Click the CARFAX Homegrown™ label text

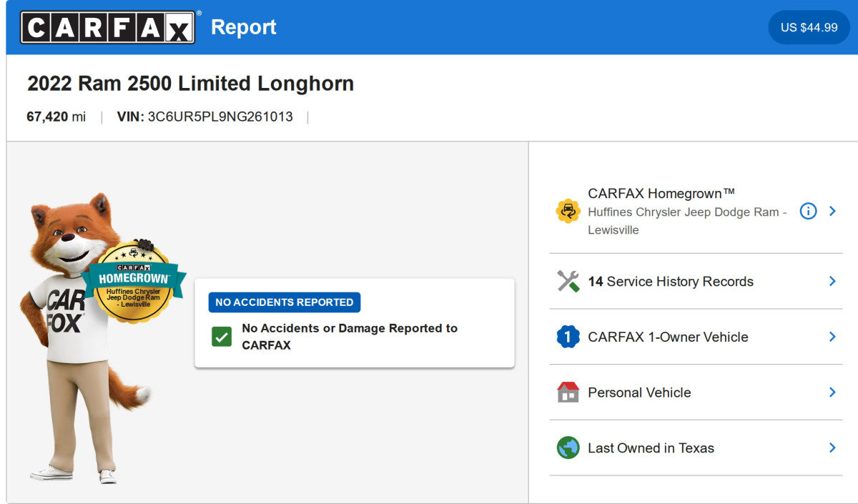661,194
